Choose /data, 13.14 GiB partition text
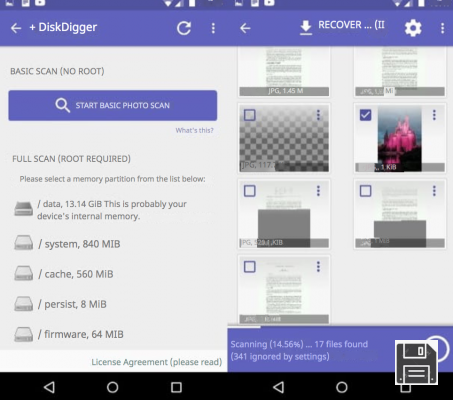 click(112, 210)
